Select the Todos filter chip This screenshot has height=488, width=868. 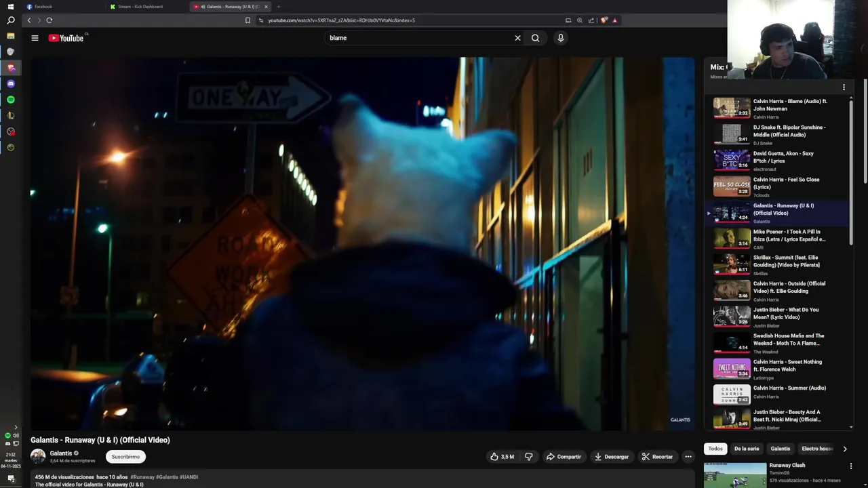coord(715,449)
